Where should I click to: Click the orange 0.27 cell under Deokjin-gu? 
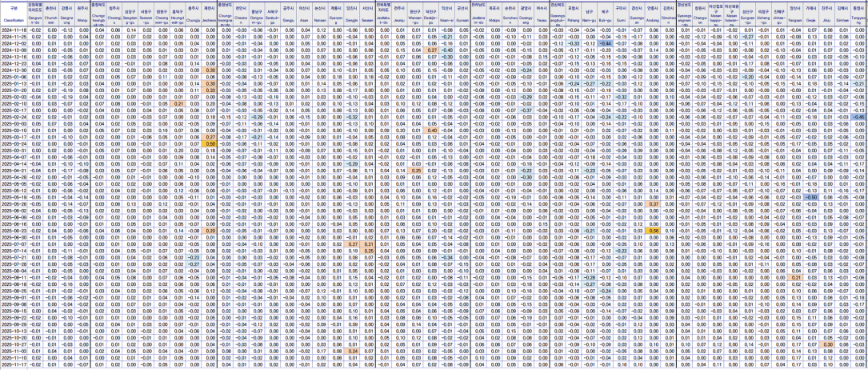click(x=431, y=50)
